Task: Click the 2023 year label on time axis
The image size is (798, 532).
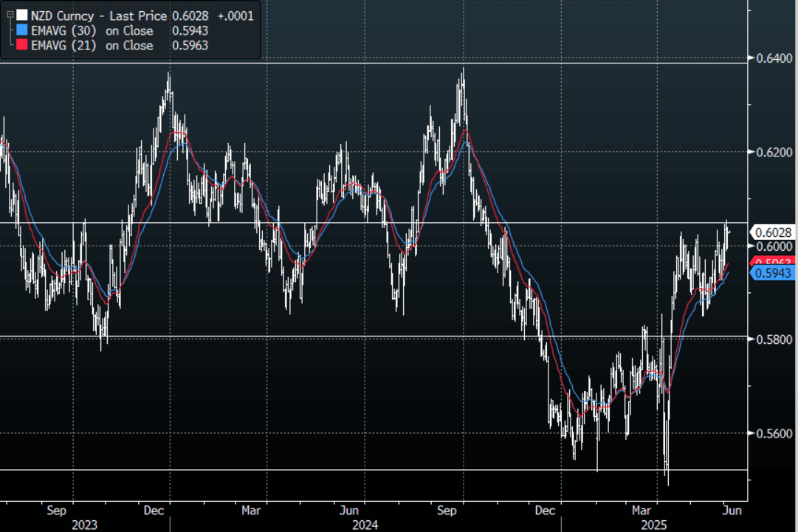Action: (83, 525)
